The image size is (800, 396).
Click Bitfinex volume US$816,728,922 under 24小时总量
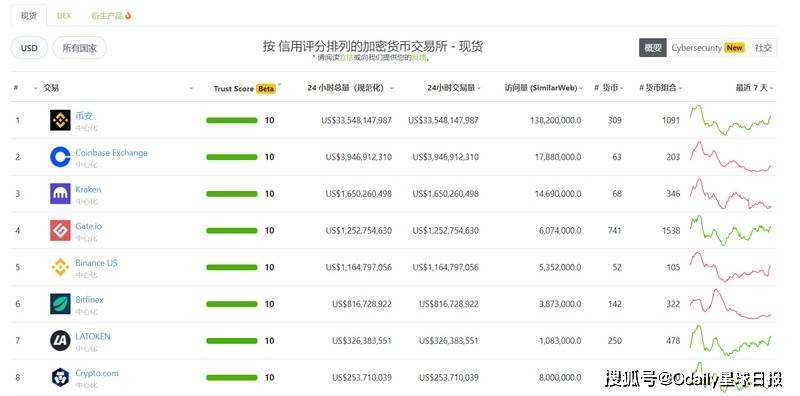click(x=362, y=304)
